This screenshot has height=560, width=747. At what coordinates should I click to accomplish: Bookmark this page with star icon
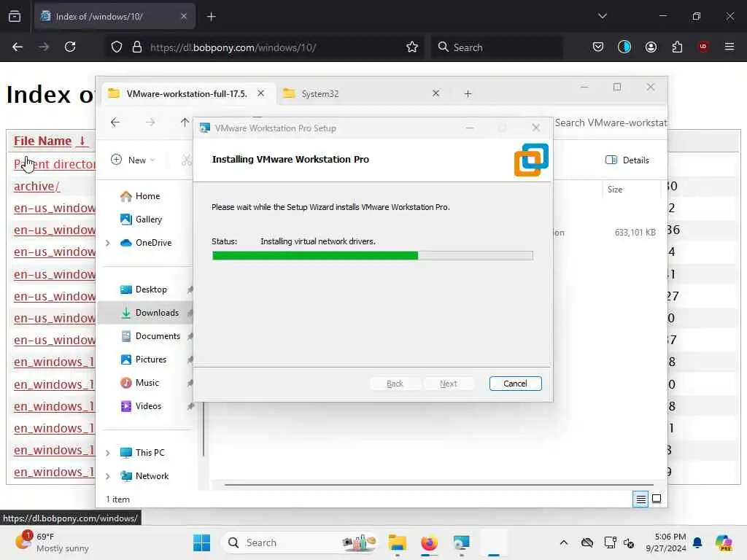pyautogui.click(x=412, y=47)
